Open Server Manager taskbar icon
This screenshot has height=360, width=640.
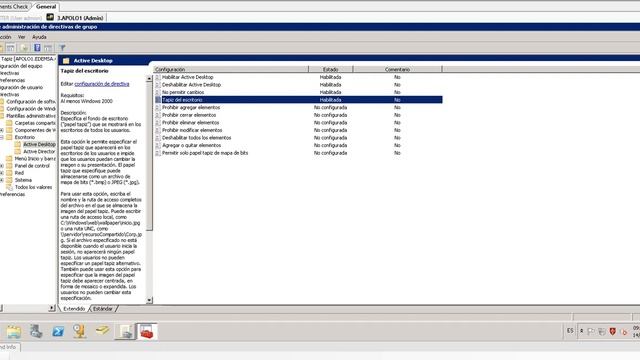pos(36,331)
